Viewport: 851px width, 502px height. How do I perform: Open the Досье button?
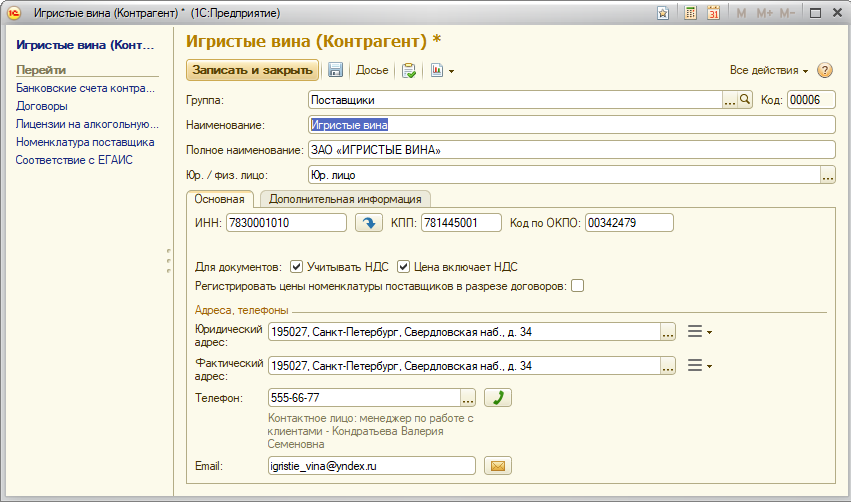pyautogui.click(x=372, y=70)
